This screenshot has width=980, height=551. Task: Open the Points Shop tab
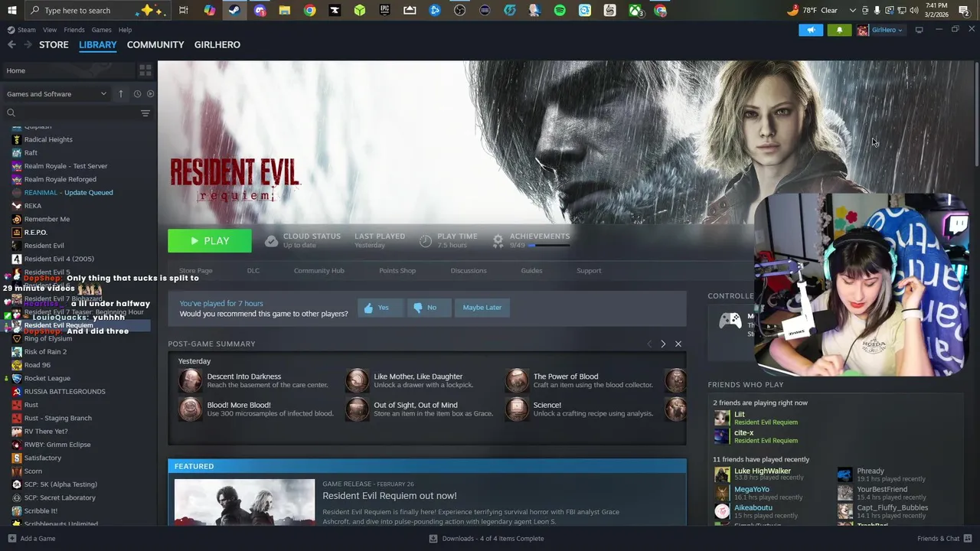click(397, 271)
